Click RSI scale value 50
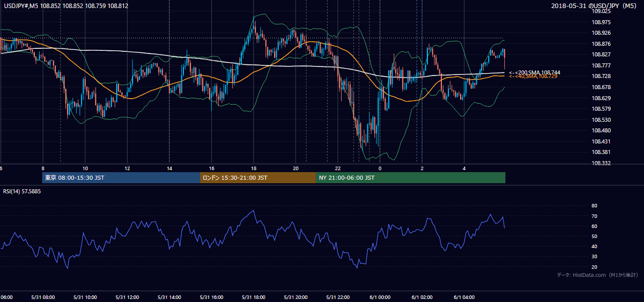644x302 pixels. [594, 237]
